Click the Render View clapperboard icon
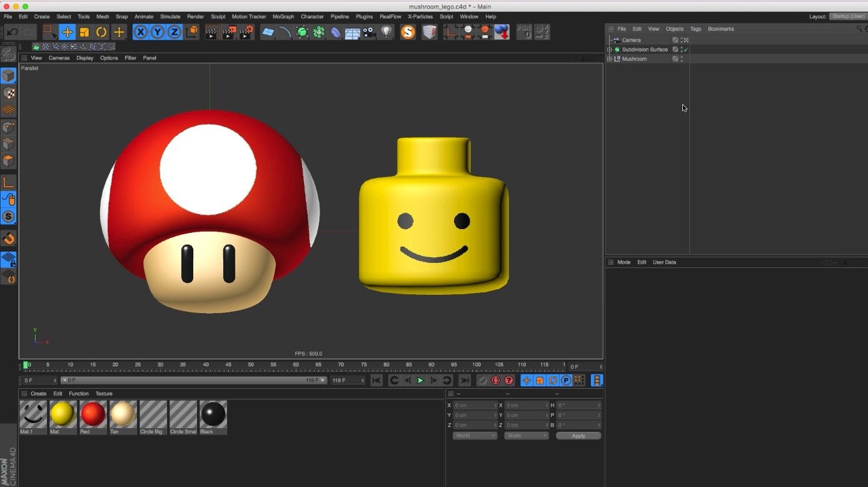Image resolution: width=868 pixels, height=487 pixels. (x=211, y=32)
